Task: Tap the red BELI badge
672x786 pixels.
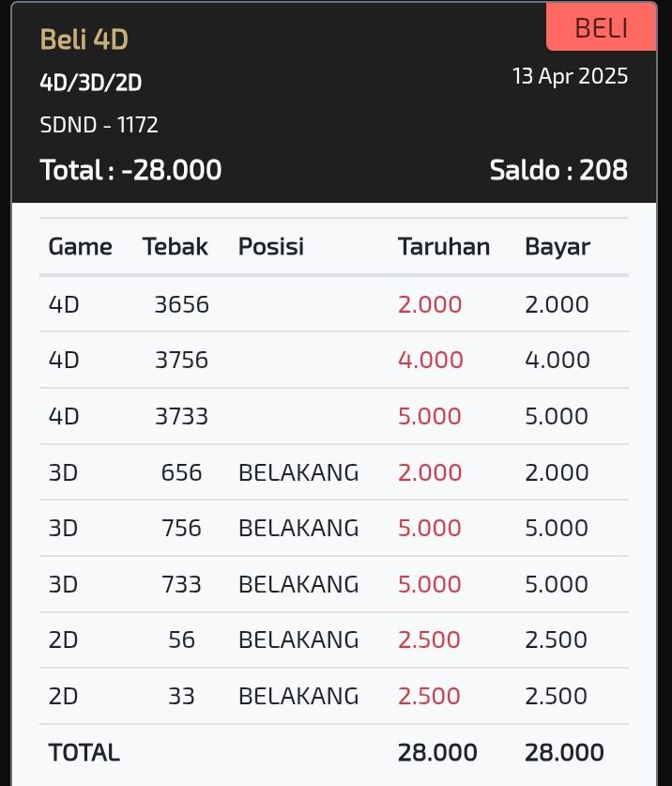Action: (601, 27)
